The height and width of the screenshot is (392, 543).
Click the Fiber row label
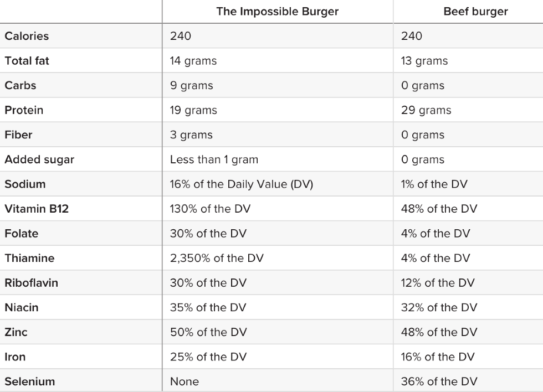pos(19,135)
